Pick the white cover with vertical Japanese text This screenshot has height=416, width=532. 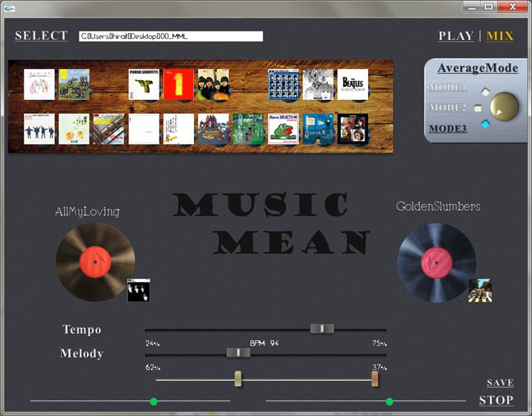coord(178,129)
